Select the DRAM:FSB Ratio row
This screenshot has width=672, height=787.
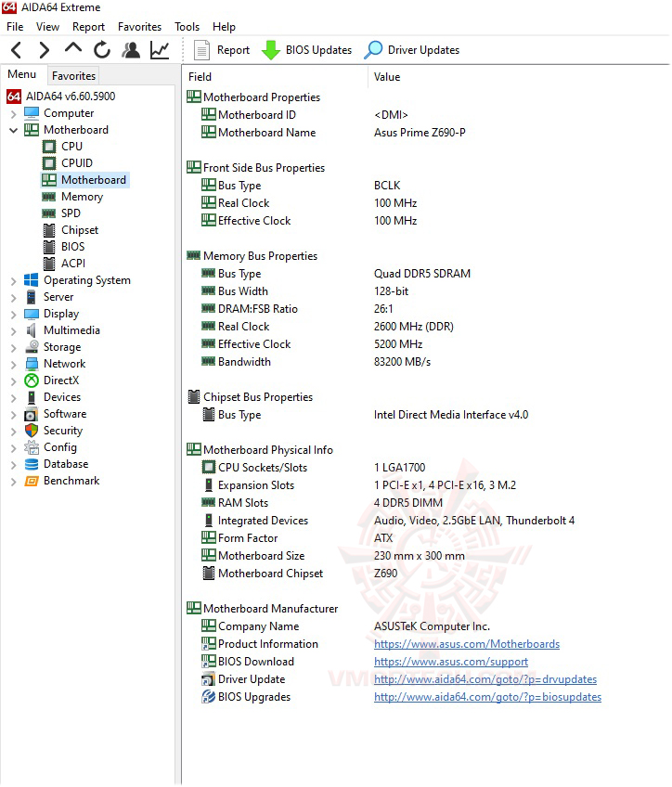[427, 309]
